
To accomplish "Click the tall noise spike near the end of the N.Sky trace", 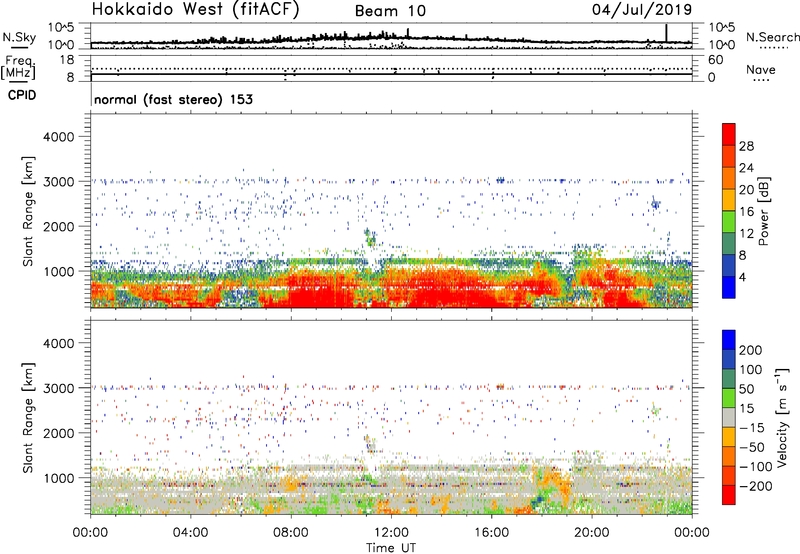I will tap(666, 33).
